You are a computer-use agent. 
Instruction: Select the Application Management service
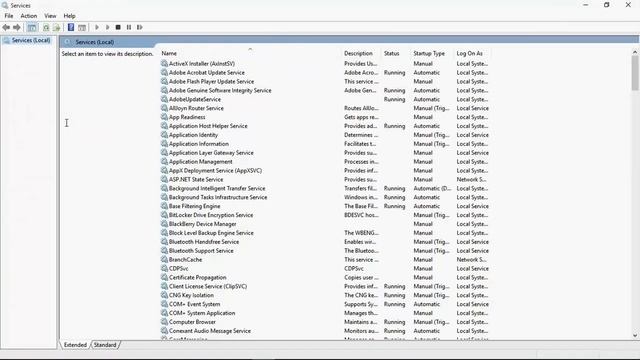click(x=200, y=162)
